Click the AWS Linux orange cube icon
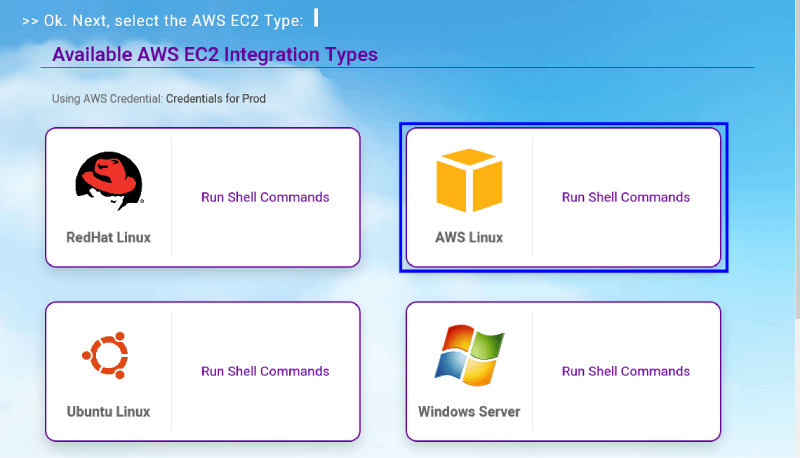This screenshot has height=458, width=800. pyautogui.click(x=469, y=180)
